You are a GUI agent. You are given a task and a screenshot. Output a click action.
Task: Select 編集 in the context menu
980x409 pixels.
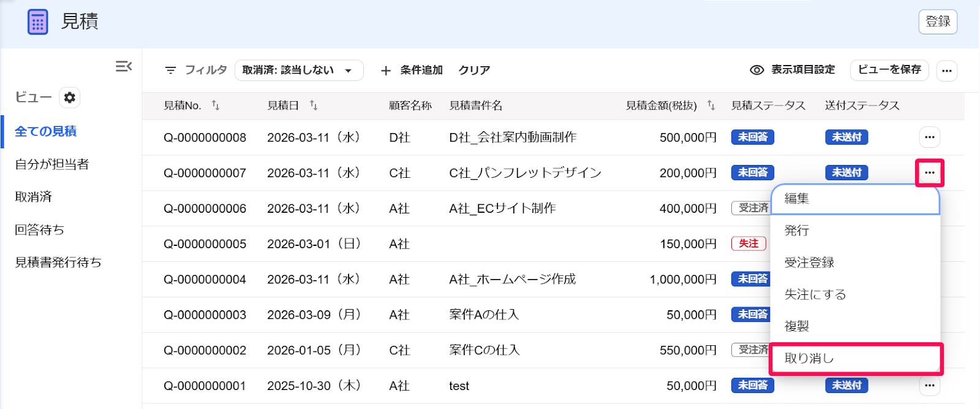(x=856, y=199)
